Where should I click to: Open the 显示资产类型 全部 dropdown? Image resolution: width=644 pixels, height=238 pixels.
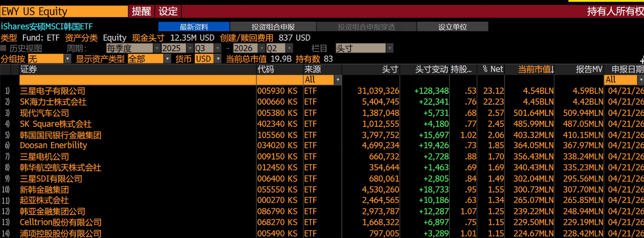click(x=149, y=59)
